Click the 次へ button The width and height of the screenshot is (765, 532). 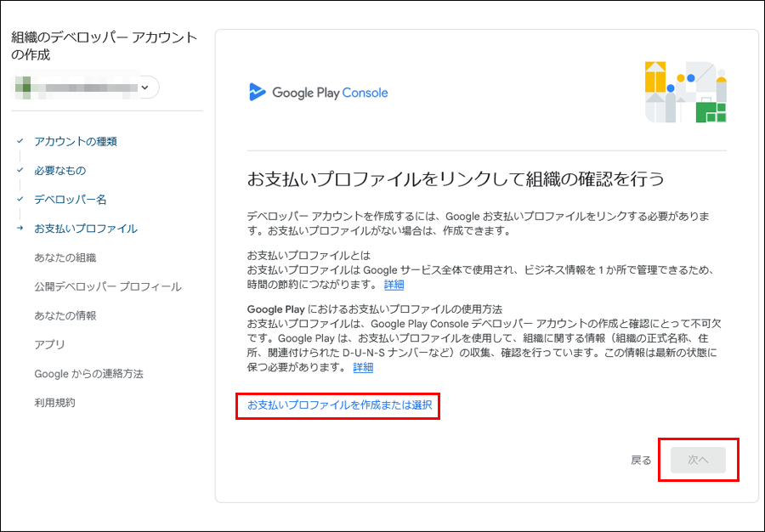[x=698, y=460]
